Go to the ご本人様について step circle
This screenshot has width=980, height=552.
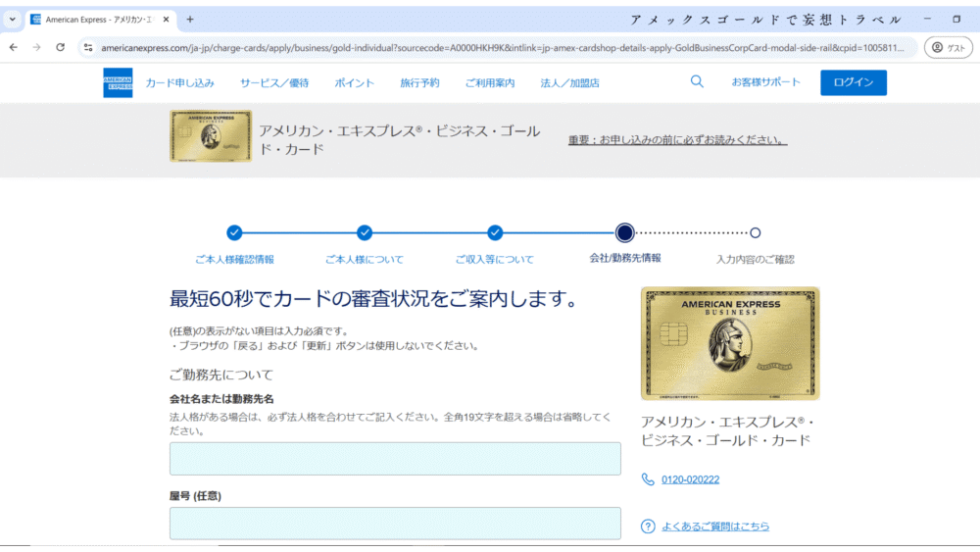[x=365, y=232]
